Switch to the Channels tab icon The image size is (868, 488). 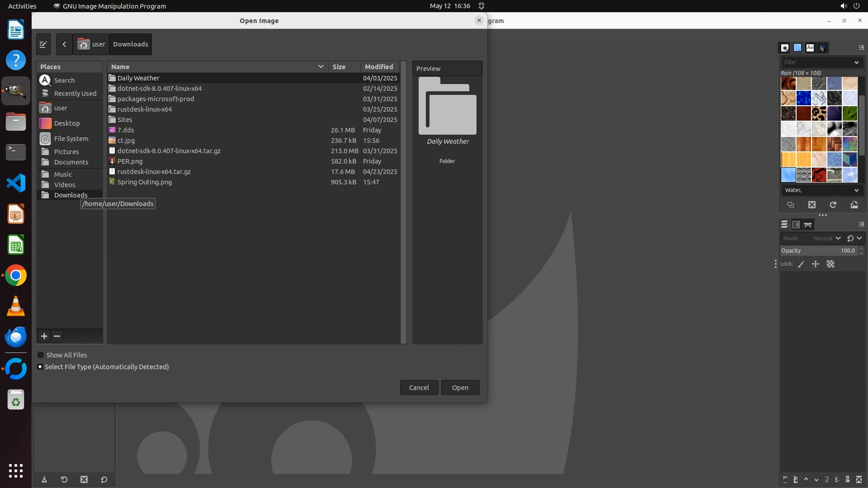point(796,225)
